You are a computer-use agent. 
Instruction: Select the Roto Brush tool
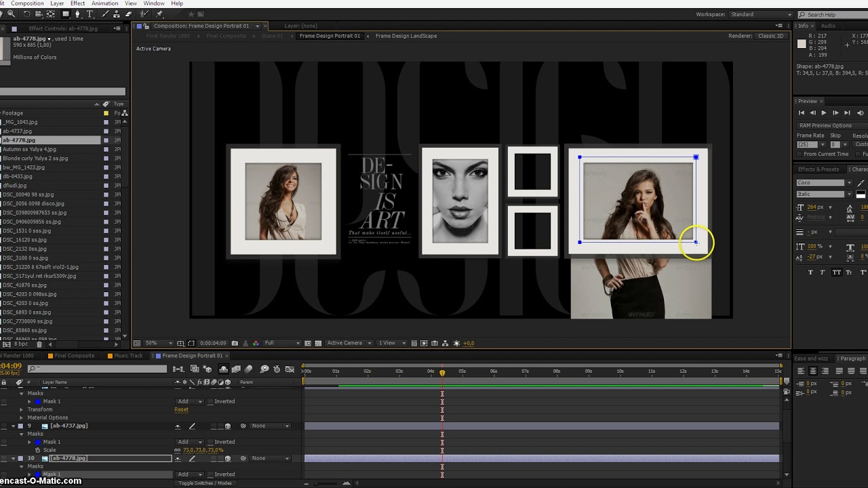(144, 14)
